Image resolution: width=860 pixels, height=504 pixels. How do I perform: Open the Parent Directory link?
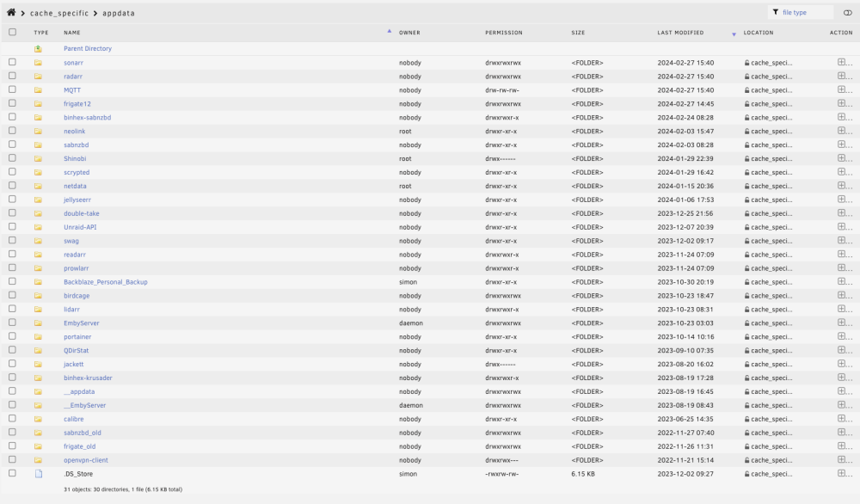pyautogui.click(x=88, y=48)
